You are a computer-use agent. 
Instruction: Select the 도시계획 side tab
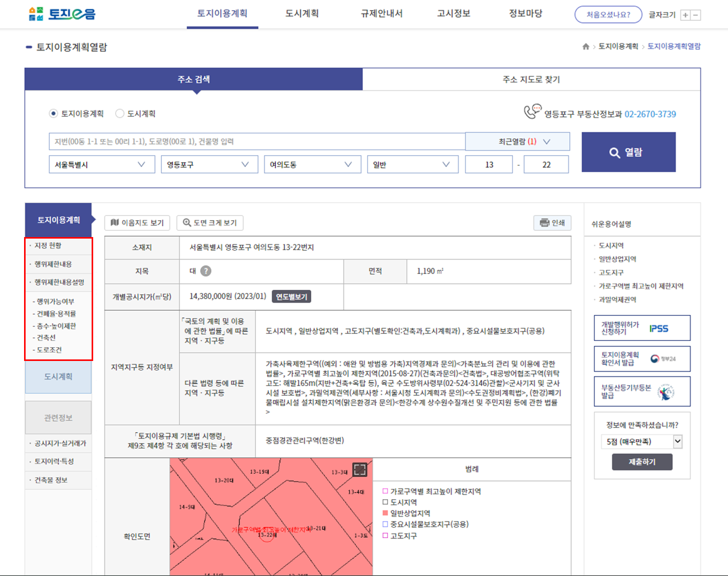58,377
